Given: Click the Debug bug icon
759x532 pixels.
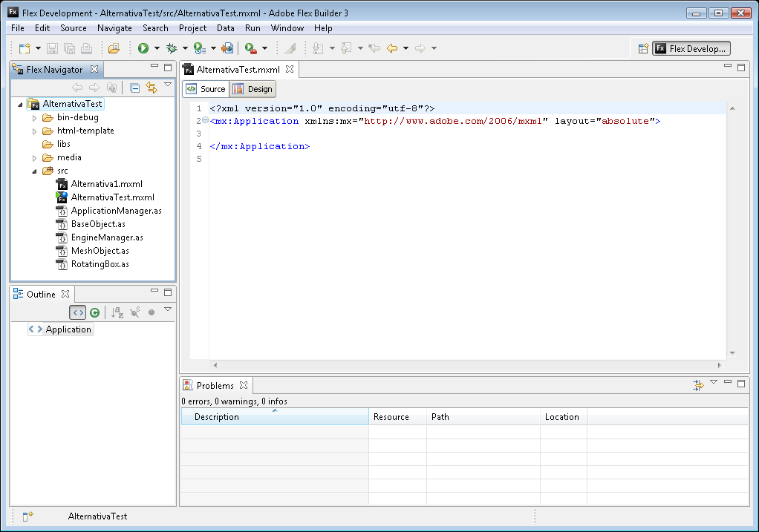Looking at the screenshot, I should [172, 48].
